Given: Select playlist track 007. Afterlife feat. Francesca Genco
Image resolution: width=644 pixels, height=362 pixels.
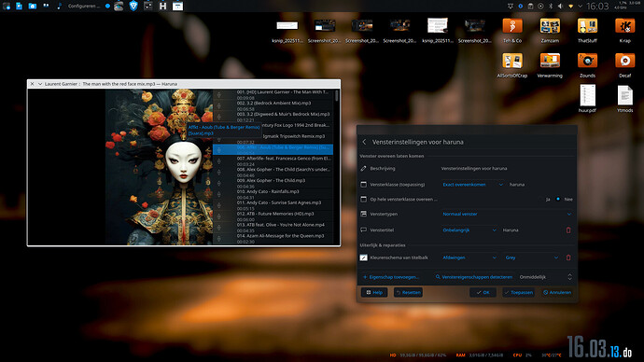Looking at the screenshot, I should tap(273, 160).
